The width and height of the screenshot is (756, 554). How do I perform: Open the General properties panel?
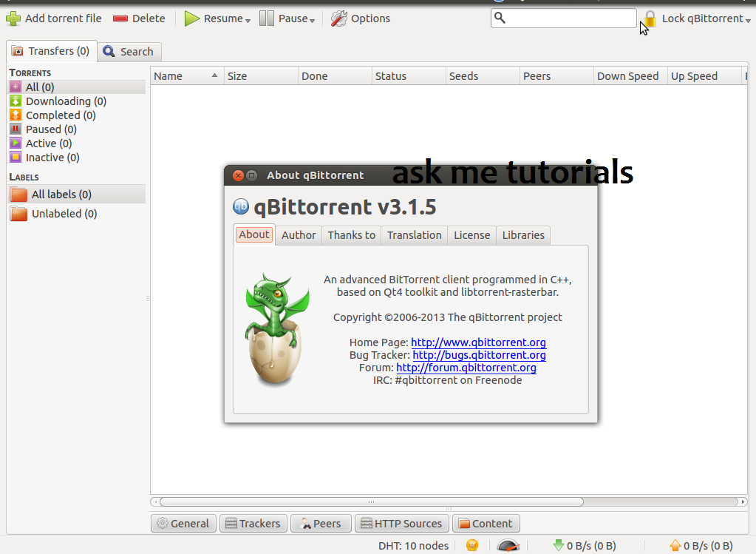[183, 523]
